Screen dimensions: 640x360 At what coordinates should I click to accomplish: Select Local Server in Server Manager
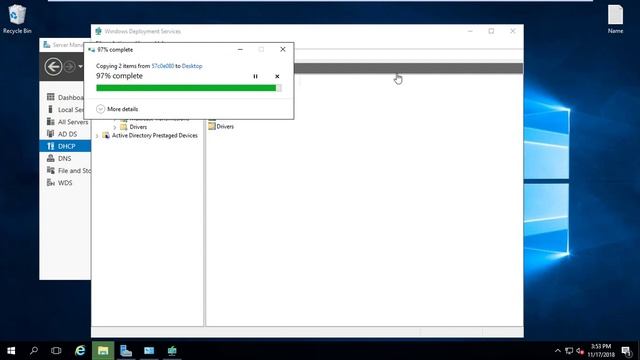(65, 109)
